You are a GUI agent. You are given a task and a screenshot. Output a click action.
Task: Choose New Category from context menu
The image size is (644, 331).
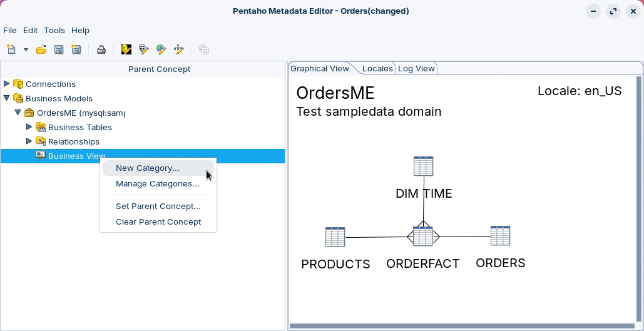point(147,168)
